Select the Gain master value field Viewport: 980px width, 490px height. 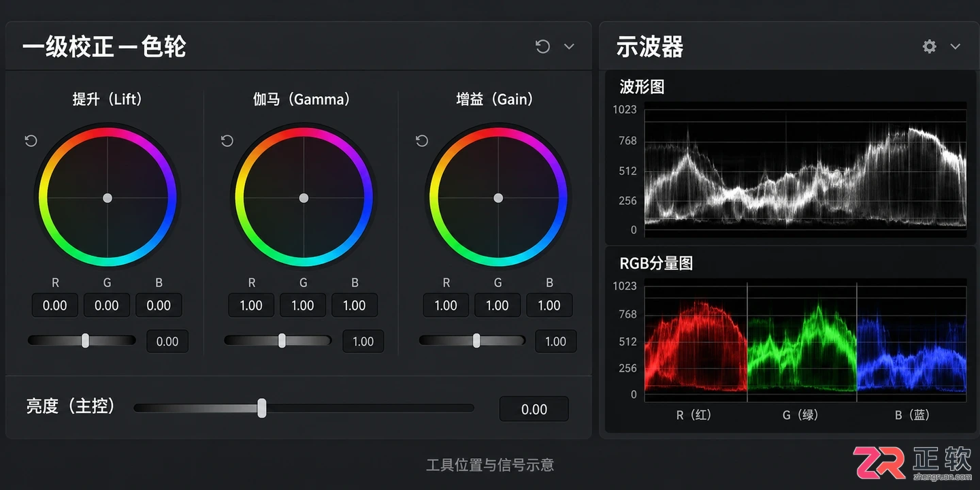pyautogui.click(x=556, y=342)
